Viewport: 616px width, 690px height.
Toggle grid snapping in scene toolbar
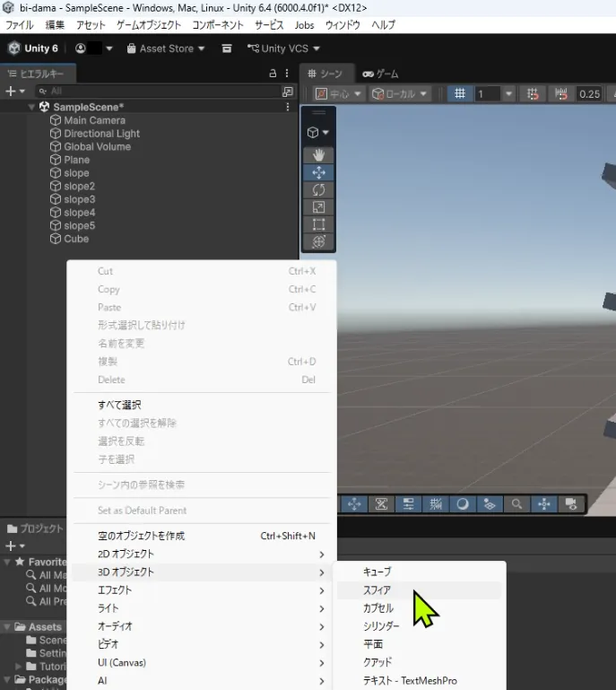pyautogui.click(x=534, y=94)
